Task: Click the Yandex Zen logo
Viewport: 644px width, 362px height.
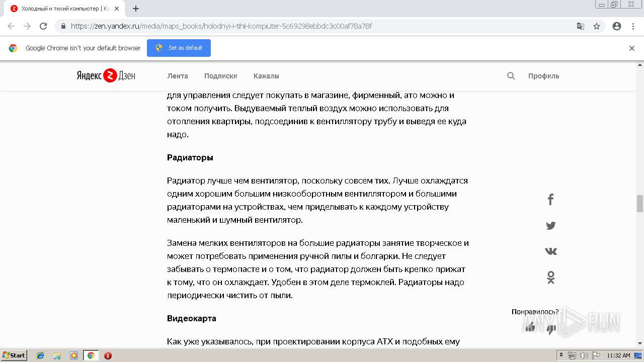Action: 106,76
